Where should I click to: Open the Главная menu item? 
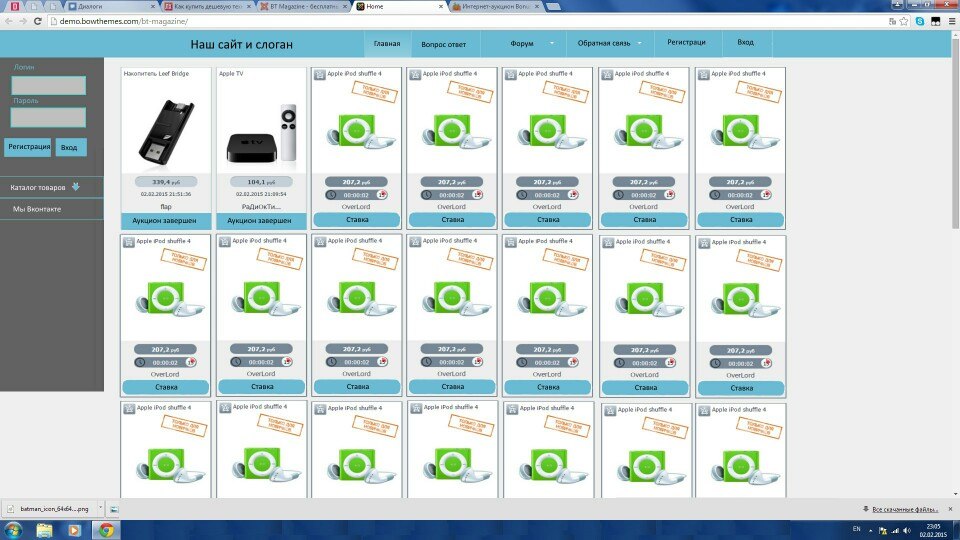point(387,43)
